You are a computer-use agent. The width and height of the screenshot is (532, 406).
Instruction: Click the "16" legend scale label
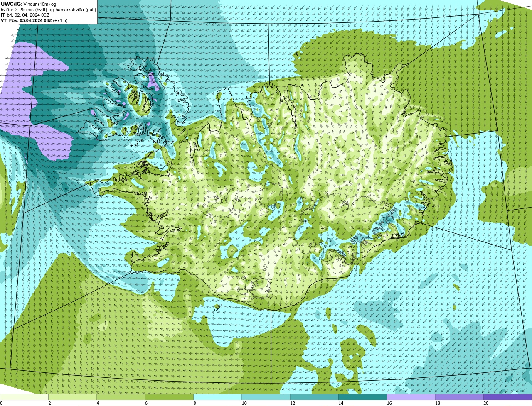coord(389,403)
